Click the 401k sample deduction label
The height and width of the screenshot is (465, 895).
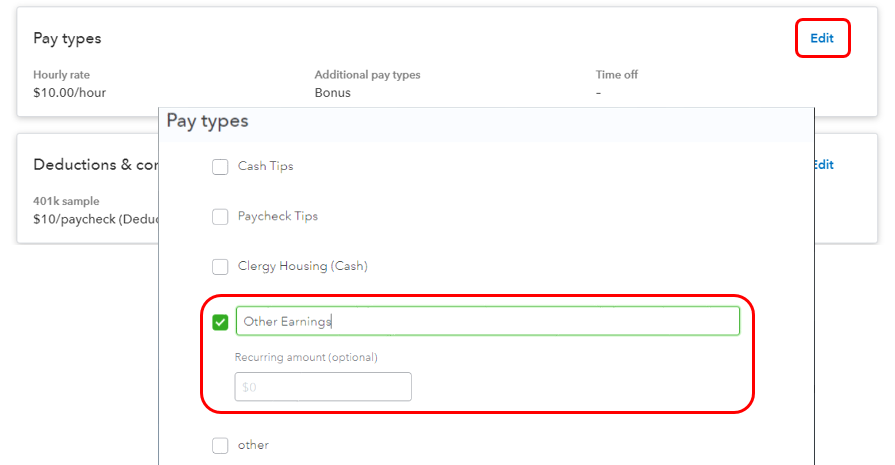pyautogui.click(x=66, y=201)
